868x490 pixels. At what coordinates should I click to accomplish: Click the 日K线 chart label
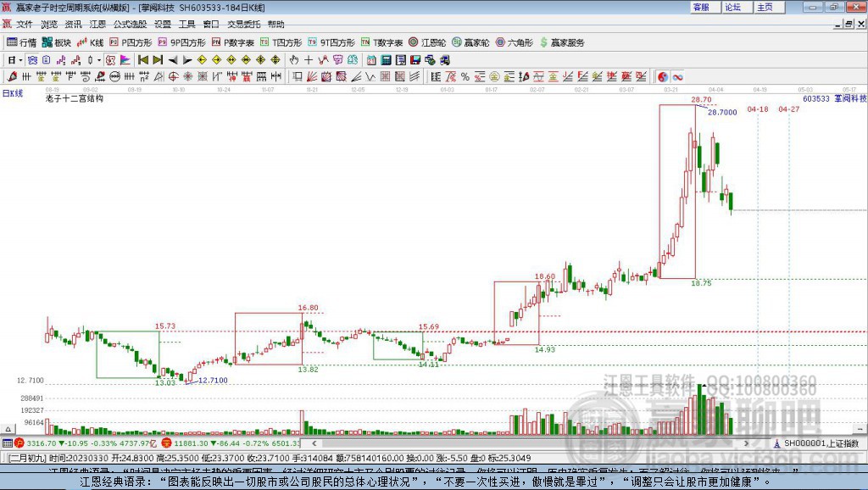(x=13, y=93)
